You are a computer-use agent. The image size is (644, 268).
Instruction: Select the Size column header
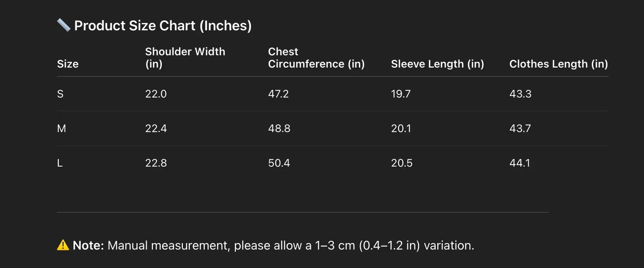(x=68, y=64)
